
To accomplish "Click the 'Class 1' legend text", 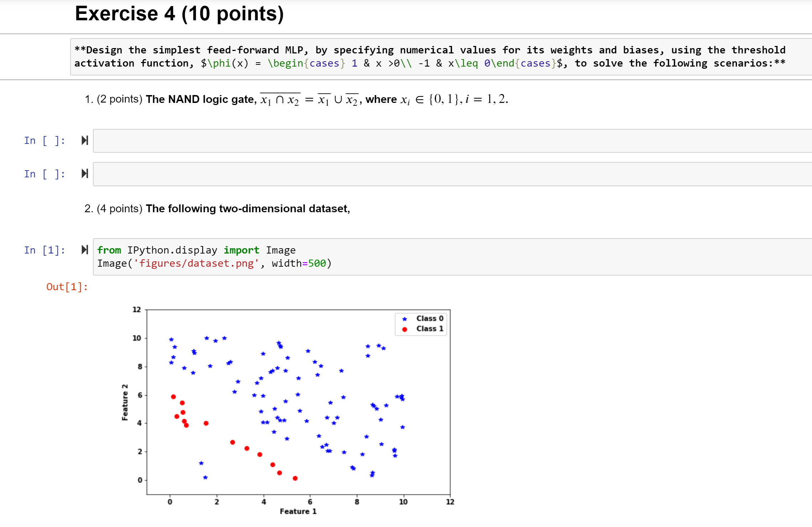I will coord(430,329).
